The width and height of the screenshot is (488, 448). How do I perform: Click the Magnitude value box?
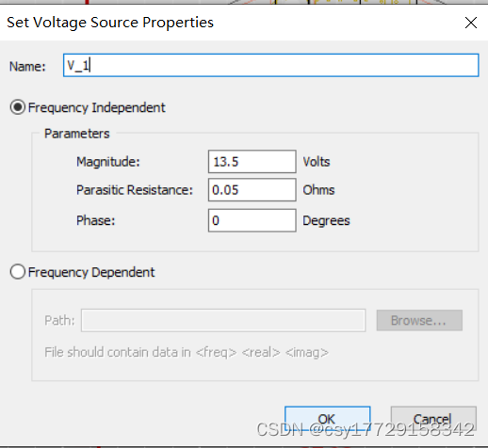point(252,162)
